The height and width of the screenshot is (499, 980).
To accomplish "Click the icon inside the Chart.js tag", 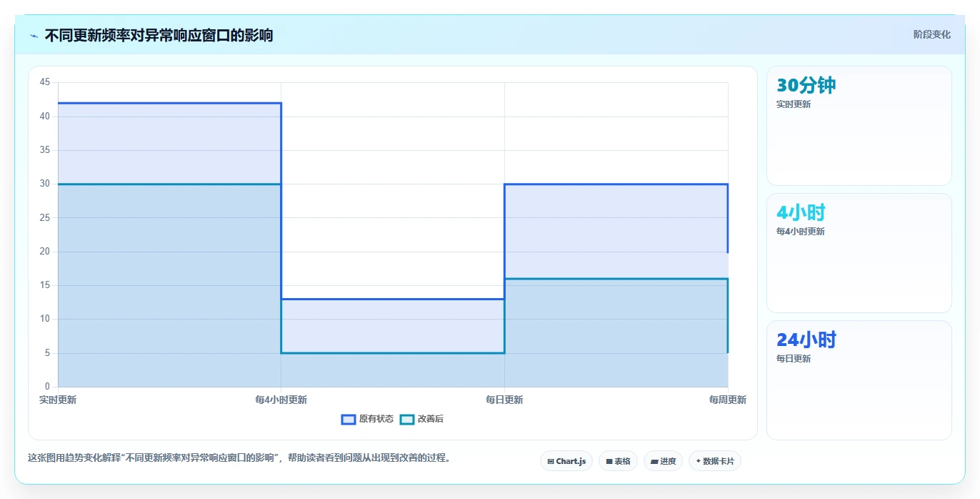I will [551, 462].
